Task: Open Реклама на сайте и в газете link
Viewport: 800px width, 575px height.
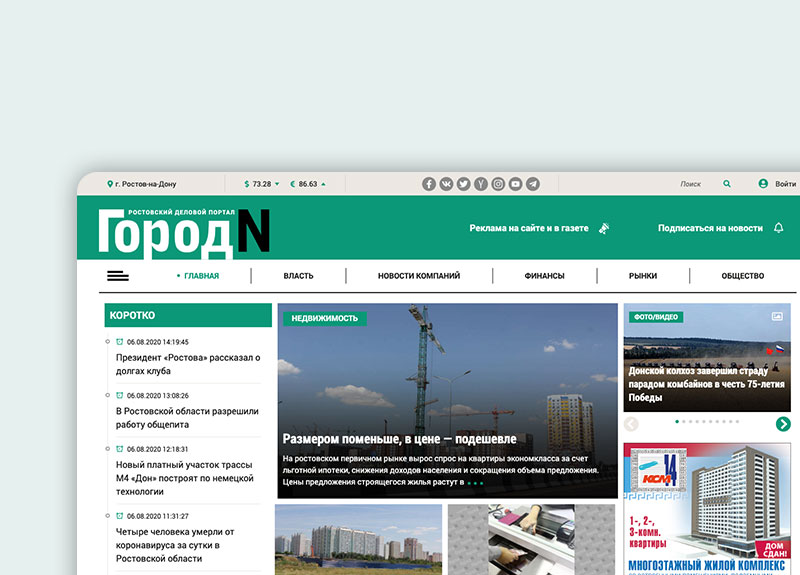Action: 529,228
